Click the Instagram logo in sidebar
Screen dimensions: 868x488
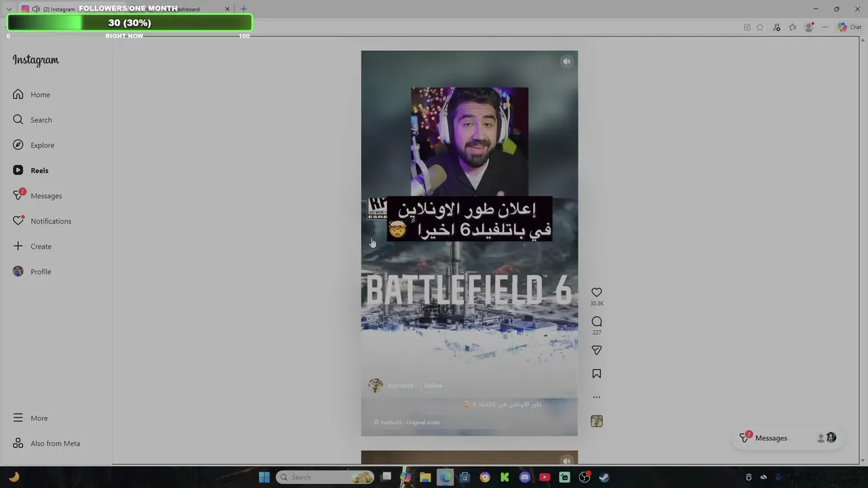(36, 60)
